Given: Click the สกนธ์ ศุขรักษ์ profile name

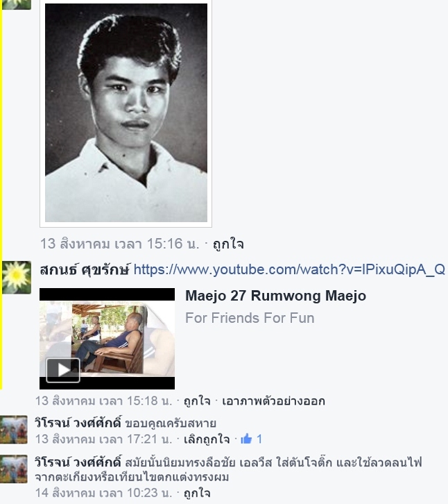Looking at the screenshot, I should point(85,269).
